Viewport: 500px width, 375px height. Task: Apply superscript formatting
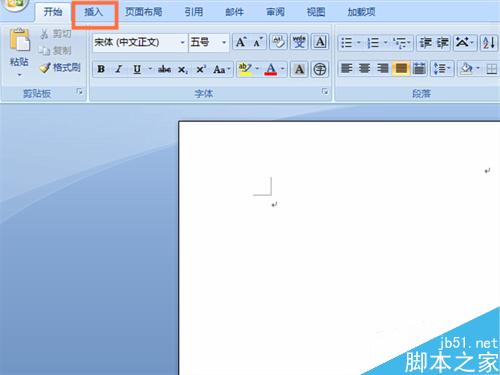point(200,69)
